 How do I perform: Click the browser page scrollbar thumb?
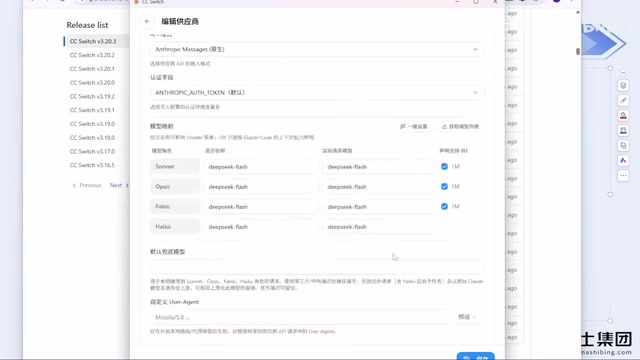tap(578, 51)
